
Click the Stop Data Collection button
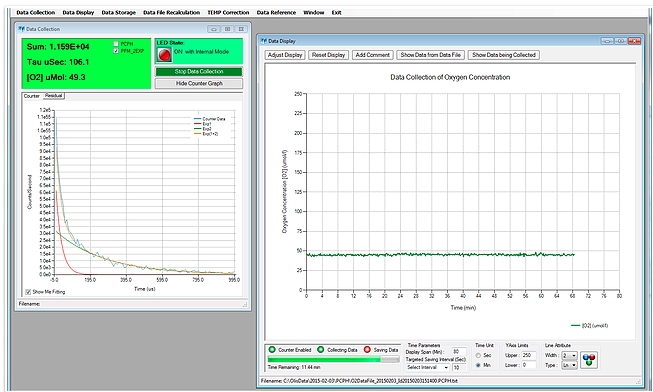[x=199, y=72]
